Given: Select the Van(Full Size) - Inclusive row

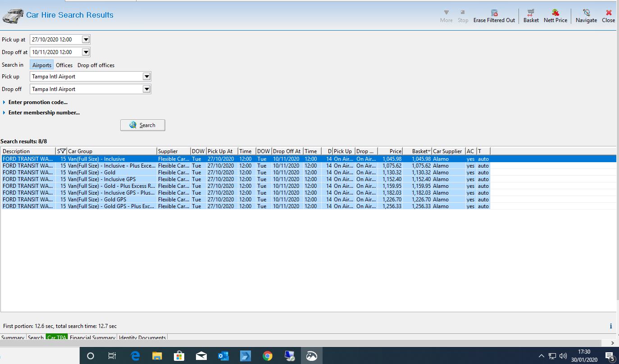Looking at the screenshot, I should click(x=309, y=159).
